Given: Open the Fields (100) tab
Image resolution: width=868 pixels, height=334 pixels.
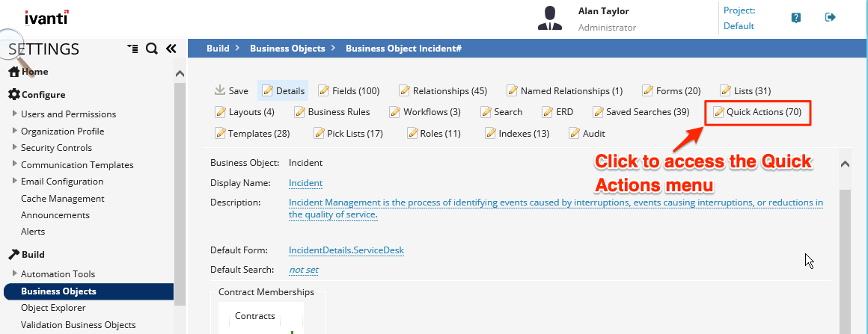Looking at the screenshot, I should pos(349,90).
